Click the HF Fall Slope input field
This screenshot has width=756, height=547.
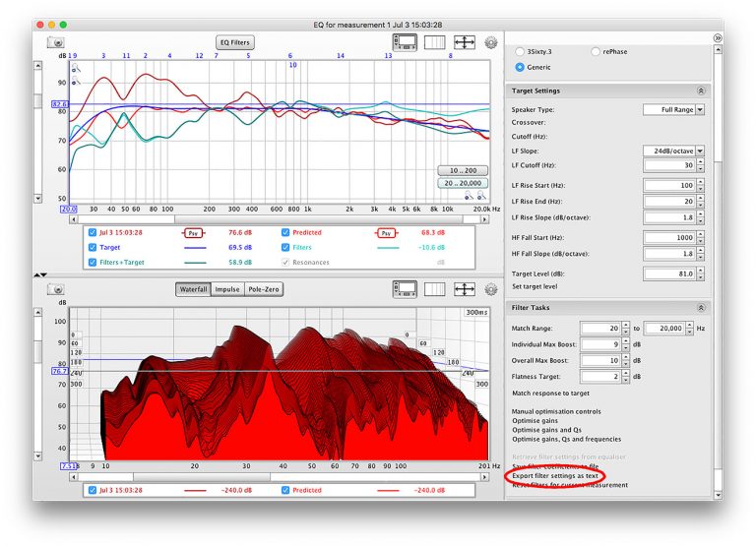click(669, 254)
